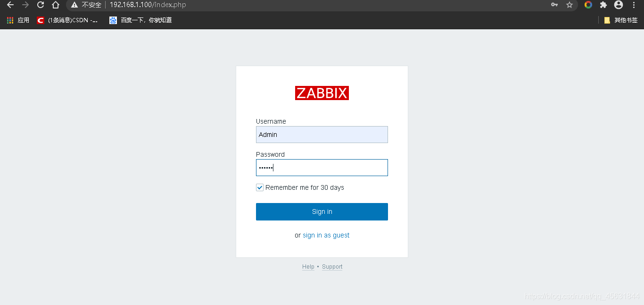Click the sign in as guest link

[x=326, y=235]
